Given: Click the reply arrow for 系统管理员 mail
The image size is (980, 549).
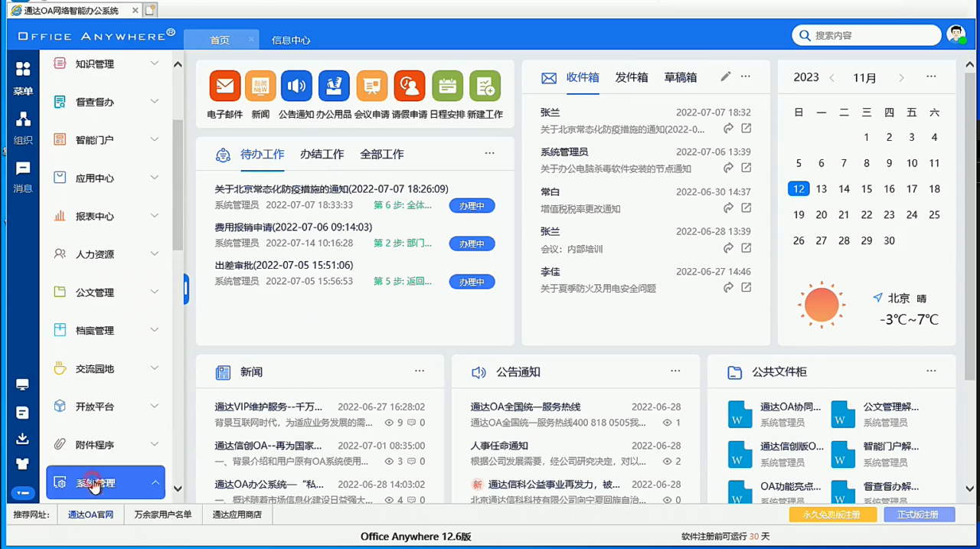Looking at the screenshot, I should coord(728,168).
